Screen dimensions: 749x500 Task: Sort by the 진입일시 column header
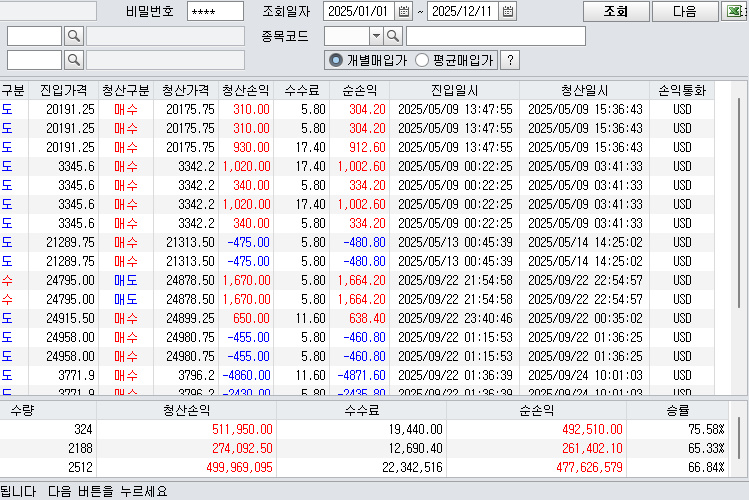click(454, 90)
